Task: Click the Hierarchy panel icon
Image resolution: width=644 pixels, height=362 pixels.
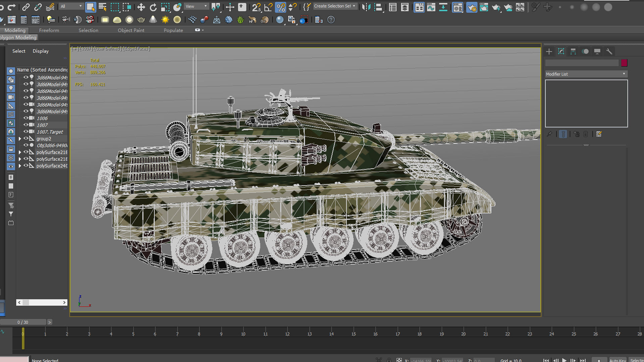Action: pyautogui.click(x=573, y=51)
